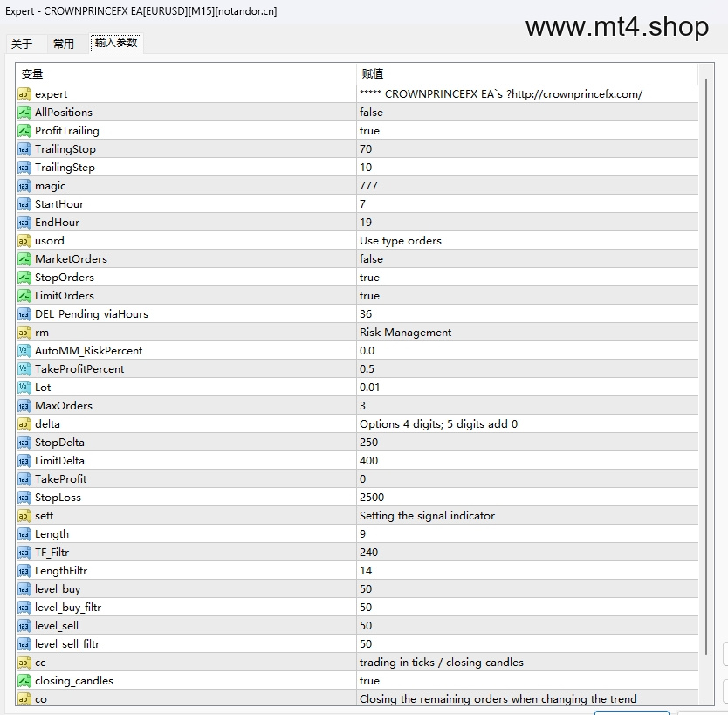
Task: Select the 'Setting the signal indicator' value
Action: coord(427,516)
